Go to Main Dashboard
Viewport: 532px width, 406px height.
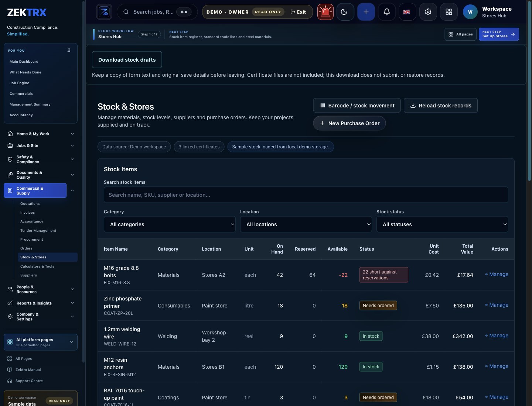click(x=24, y=62)
